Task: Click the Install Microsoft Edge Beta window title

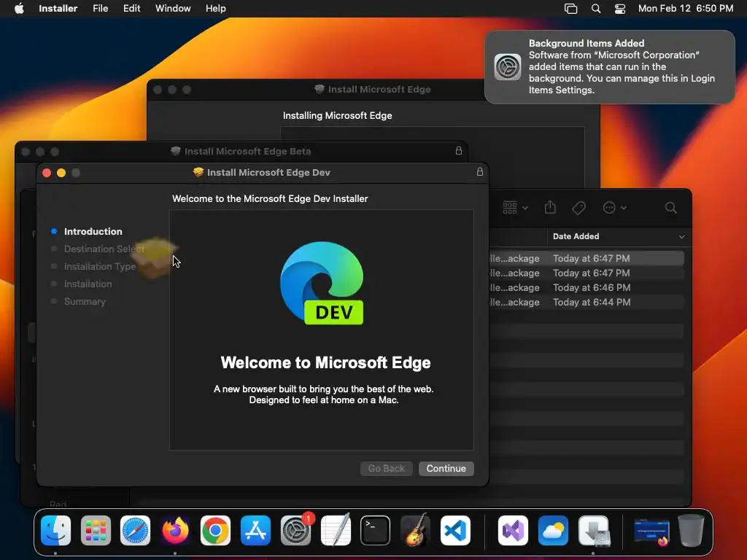Action: tap(247, 152)
